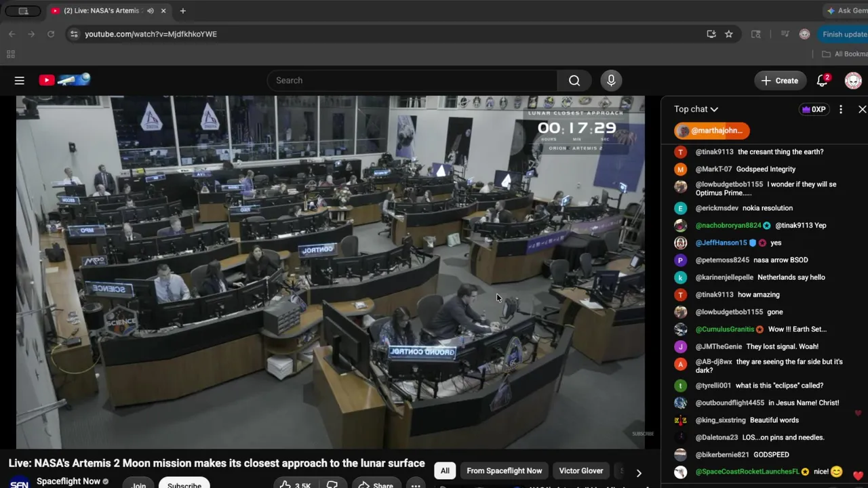Show more filter chips with next arrow
The image size is (868, 488).
[639, 473]
